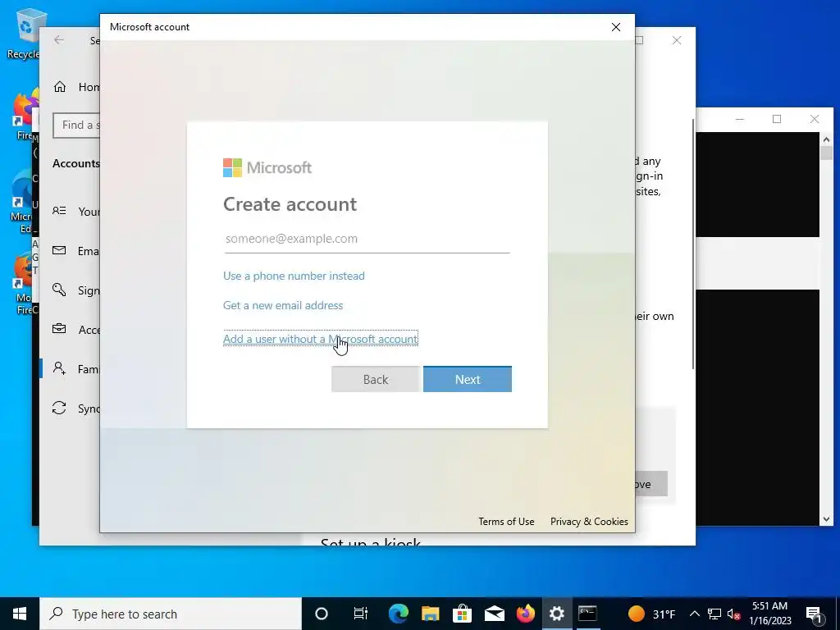Open File Explorer from taskbar

click(430, 614)
